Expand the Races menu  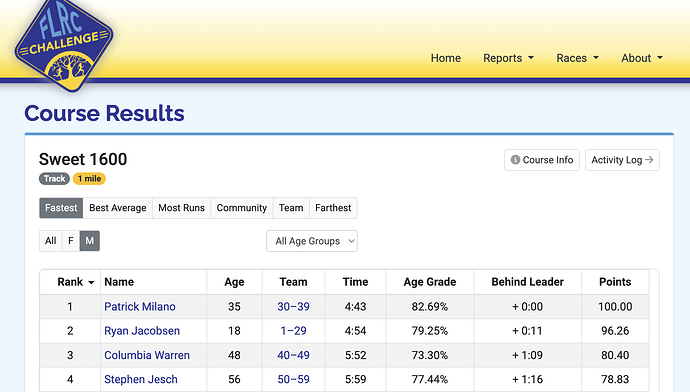(577, 58)
